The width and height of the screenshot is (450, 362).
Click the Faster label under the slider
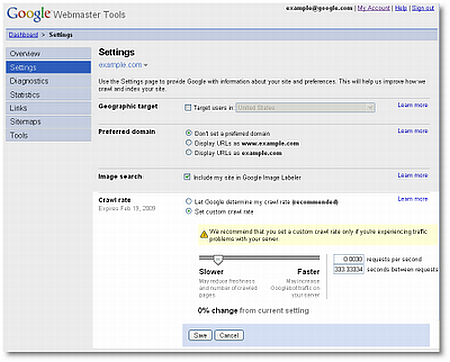(308, 272)
